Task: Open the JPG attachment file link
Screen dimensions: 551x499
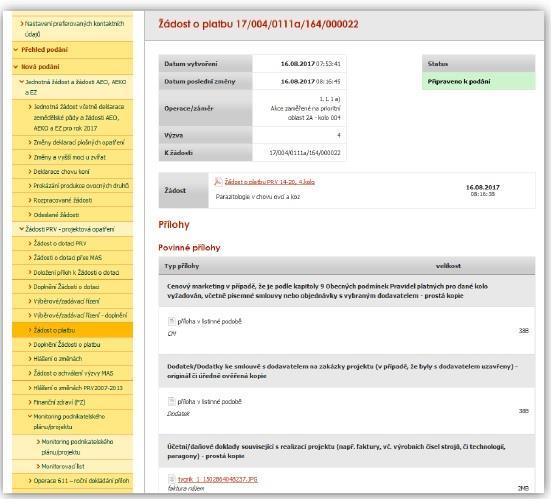Action: click(x=218, y=479)
